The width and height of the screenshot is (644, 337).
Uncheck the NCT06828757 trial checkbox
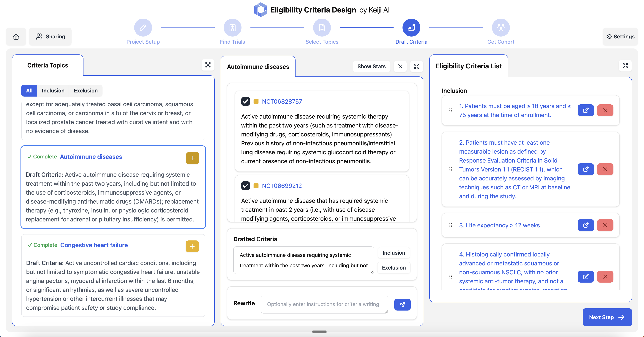pyautogui.click(x=245, y=102)
